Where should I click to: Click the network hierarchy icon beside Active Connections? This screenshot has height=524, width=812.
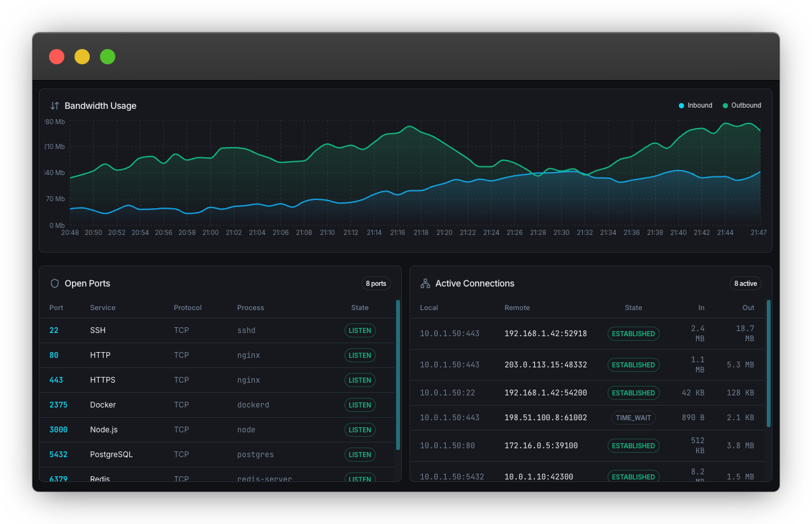pos(425,283)
